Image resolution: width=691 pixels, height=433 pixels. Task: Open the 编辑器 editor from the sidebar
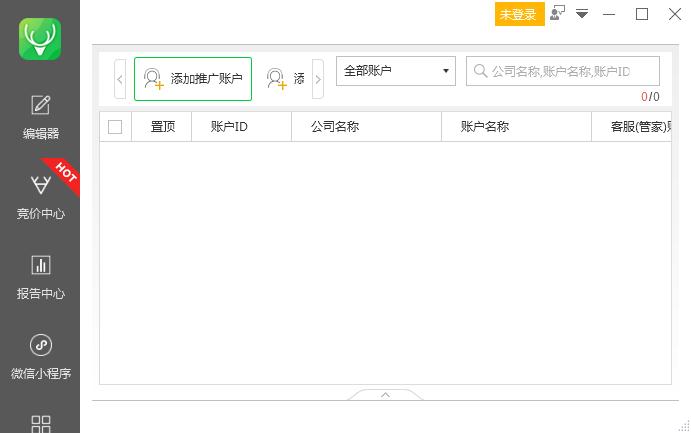(x=41, y=116)
